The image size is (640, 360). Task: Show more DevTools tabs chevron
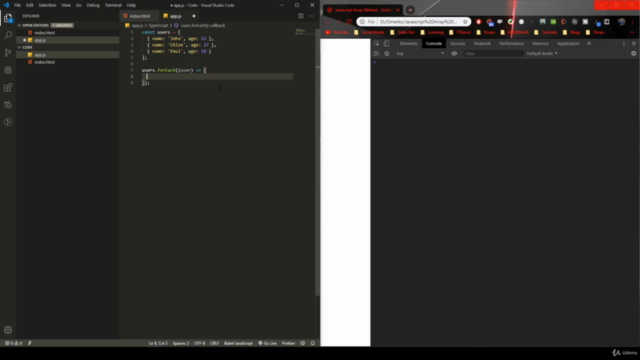tap(589, 43)
